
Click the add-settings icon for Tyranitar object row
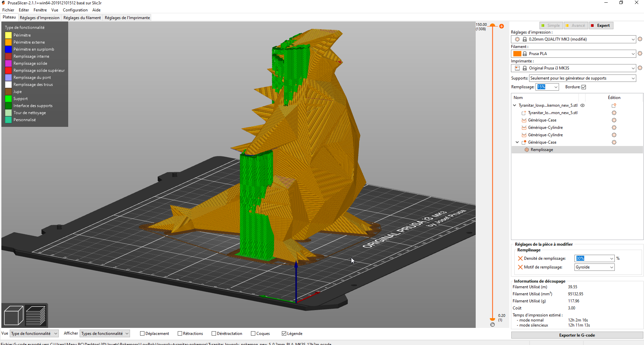[614, 105]
